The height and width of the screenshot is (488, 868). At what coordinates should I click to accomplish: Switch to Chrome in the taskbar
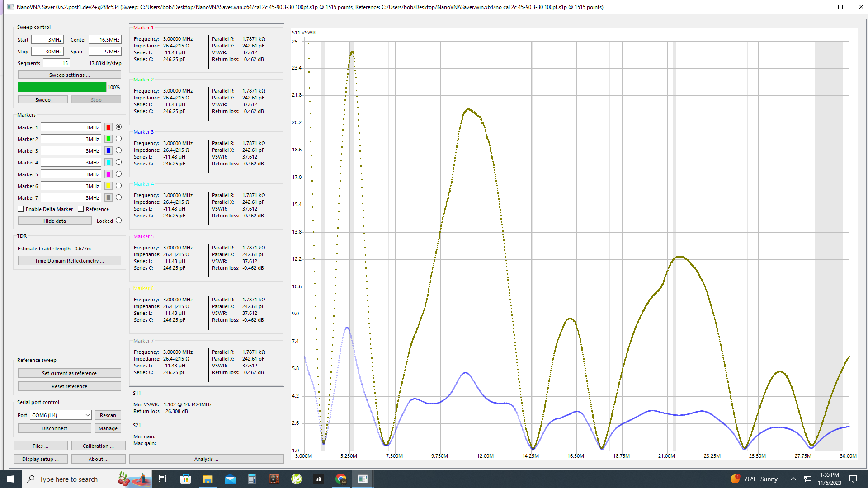[x=341, y=479]
